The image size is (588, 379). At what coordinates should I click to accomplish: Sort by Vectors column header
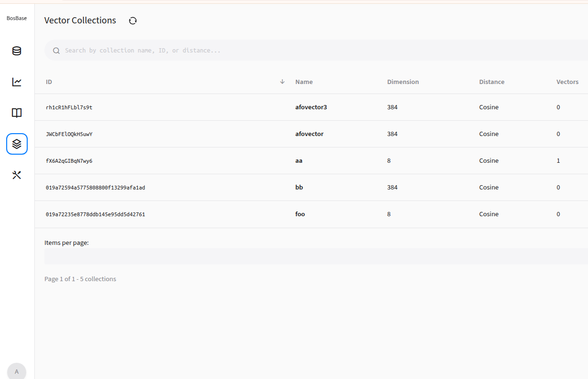pos(567,82)
